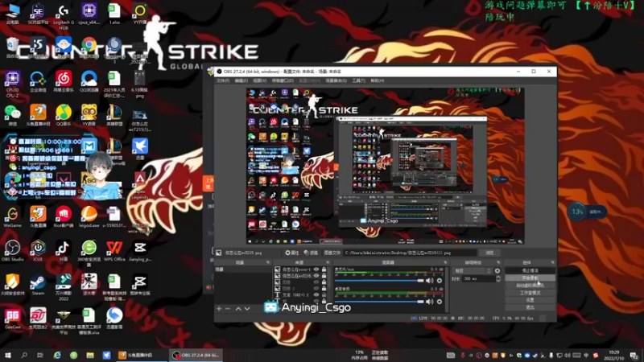The image size is (644, 362).
Task: Click the 浏览 browse button for image file
Action: click(489, 253)
